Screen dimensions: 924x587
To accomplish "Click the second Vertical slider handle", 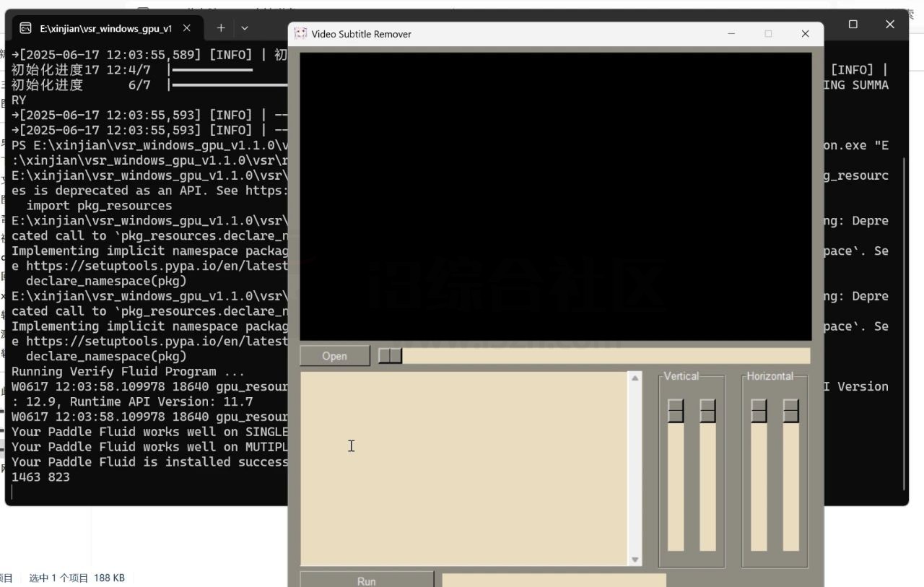I will click(x=707, y=410).
